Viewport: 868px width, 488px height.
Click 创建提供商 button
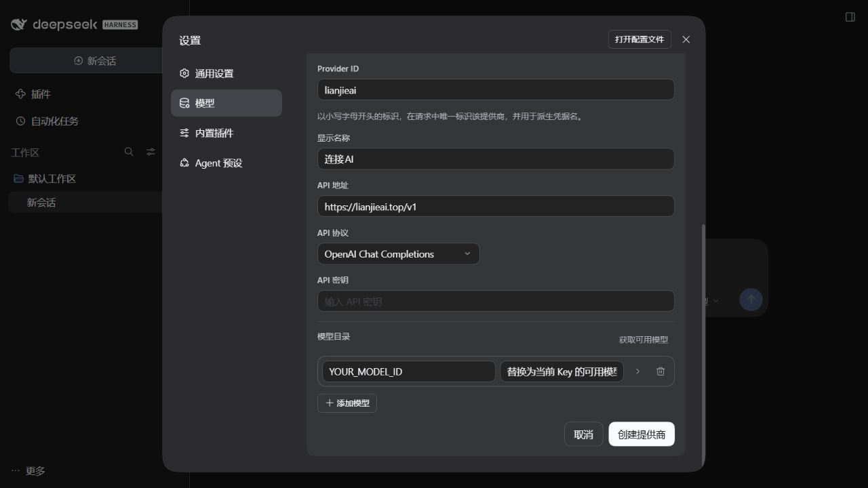coord(642,434)
